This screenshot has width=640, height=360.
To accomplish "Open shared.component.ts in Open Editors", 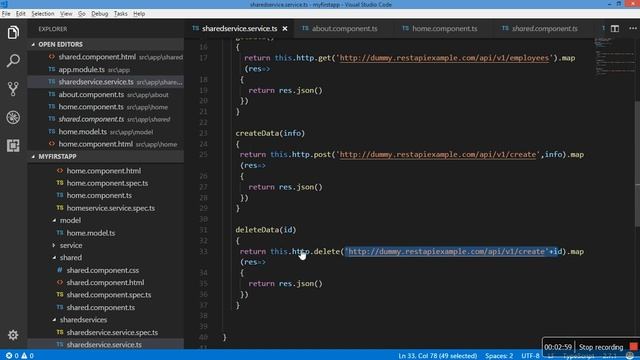I will (x=106, y=120).
